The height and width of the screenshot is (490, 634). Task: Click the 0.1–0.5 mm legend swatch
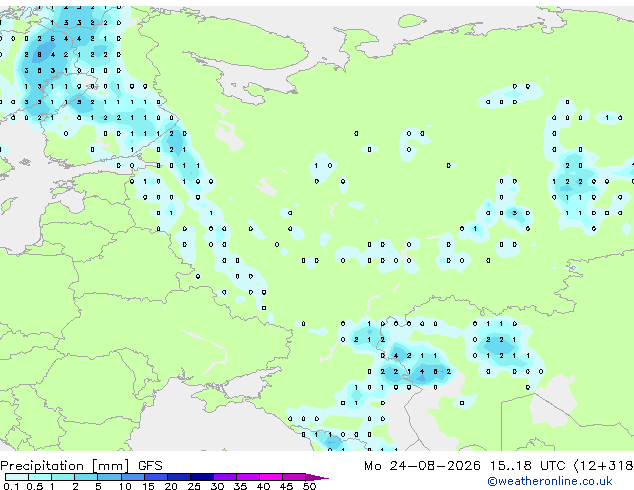pyautogui.click(x=17, y=477)
